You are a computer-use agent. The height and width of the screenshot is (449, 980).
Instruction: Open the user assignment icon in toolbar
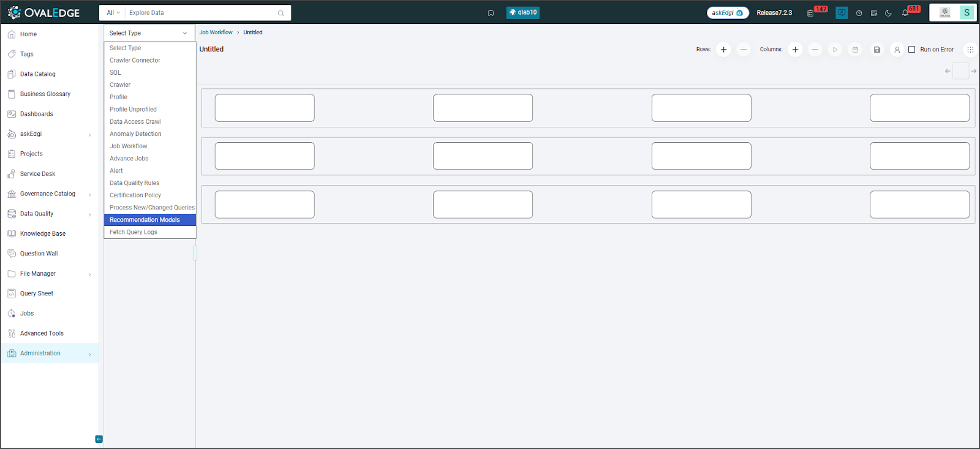pyautogui.click(x=897, y=50)
